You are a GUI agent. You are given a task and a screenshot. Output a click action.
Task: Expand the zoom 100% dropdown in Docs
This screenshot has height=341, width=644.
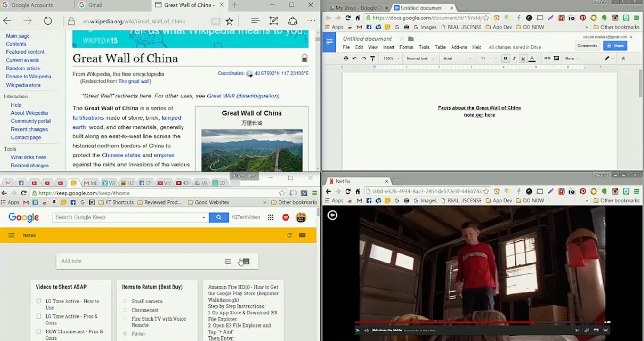click(x=391, y=58)
